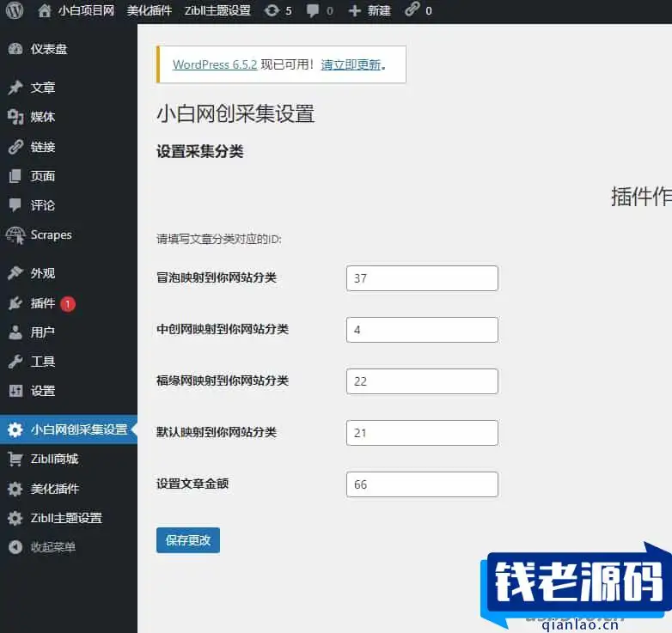Click the 设置采集分类 section heading
Image resolution: width=672 pixels, height=633 pixels.
[199, 151]
